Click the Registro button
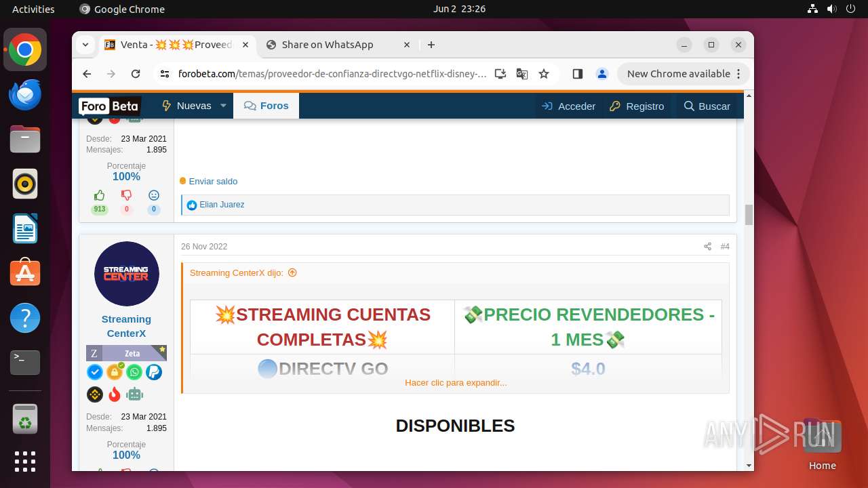 tap(637, 106)
